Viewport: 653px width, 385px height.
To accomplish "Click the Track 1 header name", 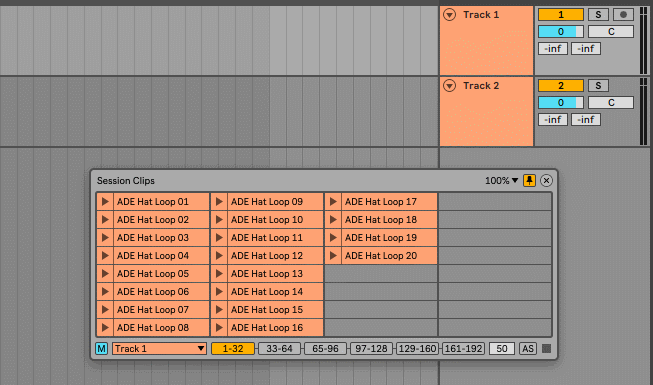I will [481, 15].
